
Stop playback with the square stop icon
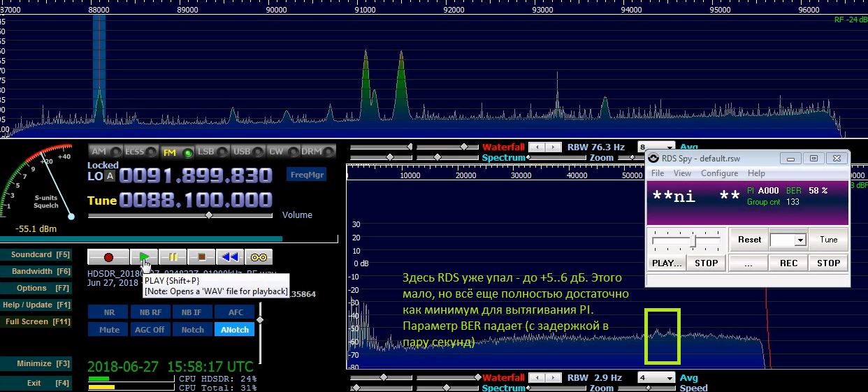pyautogui.click(x=201, y=257)
